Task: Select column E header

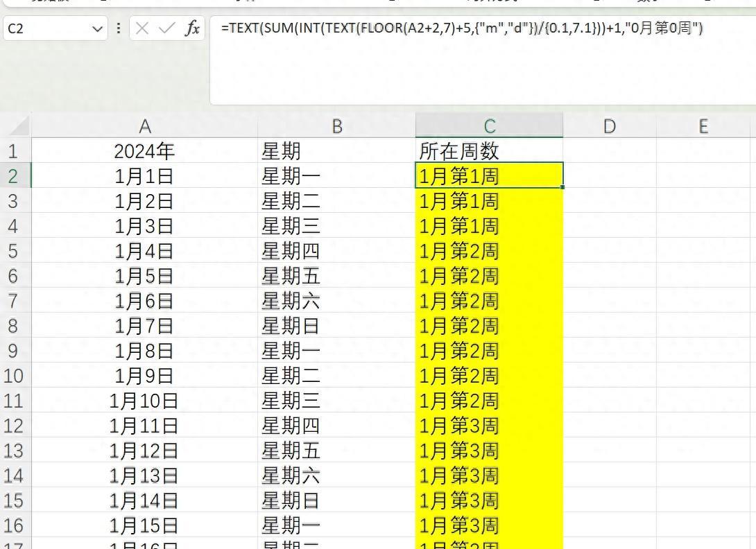Action: [x=703, y=126]
